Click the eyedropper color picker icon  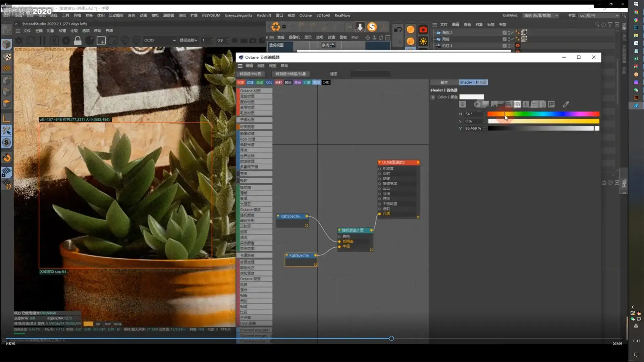coord(566,104)
